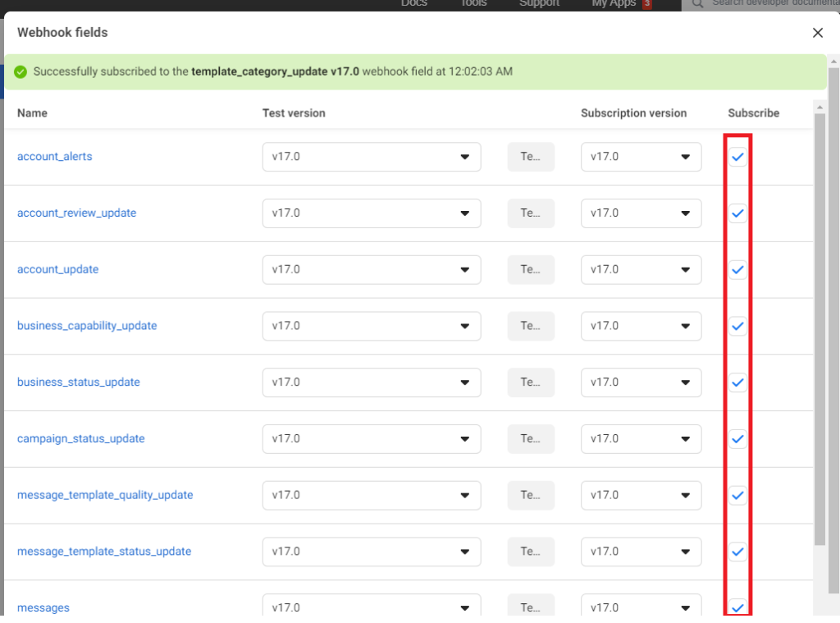The height and width of the screenshot is (623, 840).
Task: Click the webhook fields table scrollbar thumb
Action: (819, 329)
